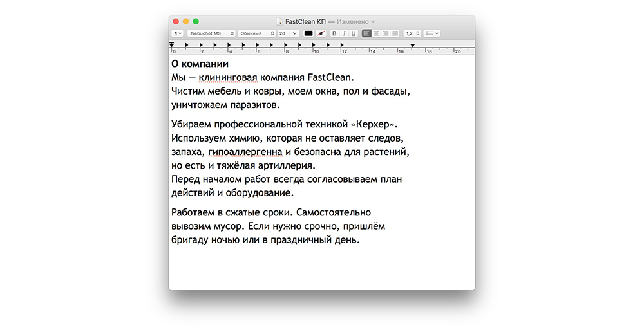This screenshot has width=644, height=330.
Task: Open the 1,2 line spacing dropdown
Action: coord(412,33)
